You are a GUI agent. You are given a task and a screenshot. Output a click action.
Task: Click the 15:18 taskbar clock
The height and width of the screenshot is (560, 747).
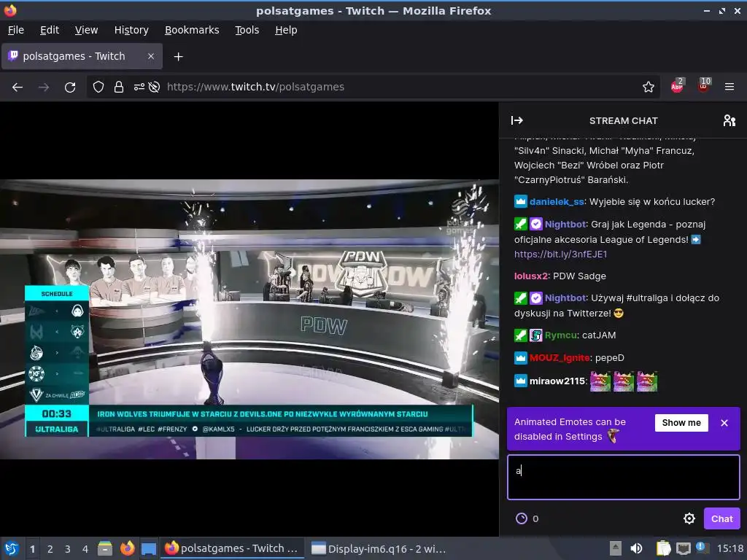pos(729,548)
